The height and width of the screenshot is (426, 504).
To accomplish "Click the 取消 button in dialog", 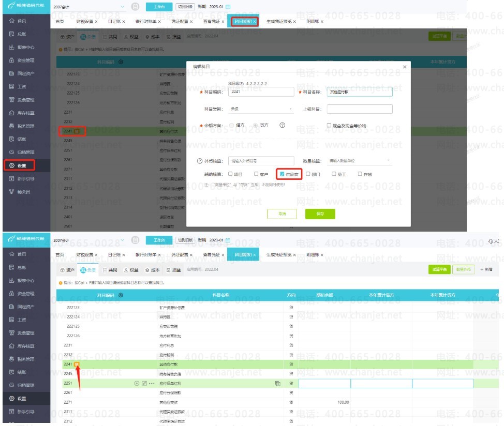I will pos(282,214).
